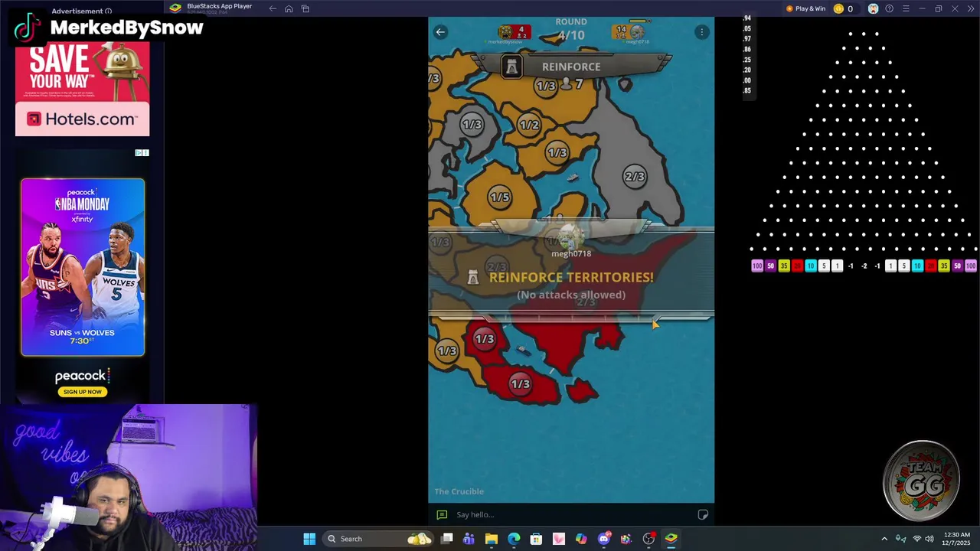Click the Reinforce phase castle icon
The width and height of the screenshot is (980, 551).
point(511,67)
